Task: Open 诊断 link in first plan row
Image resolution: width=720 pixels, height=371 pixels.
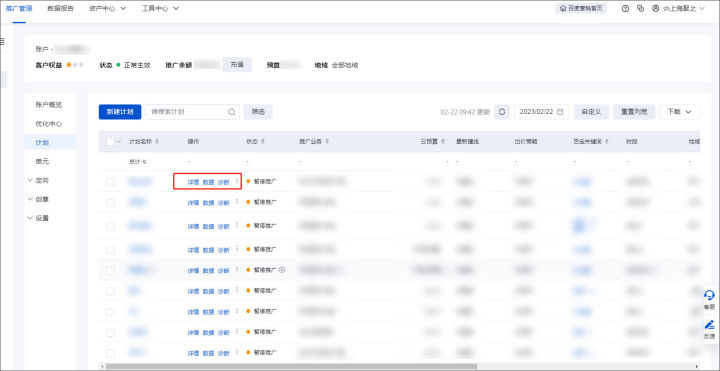Action: pyautogui.click(x=224, y=182)
